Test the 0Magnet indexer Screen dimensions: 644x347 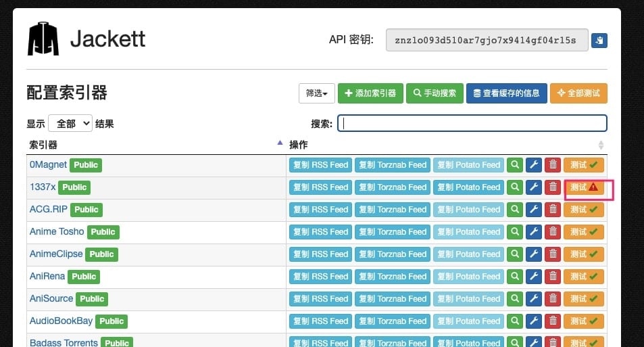[x=584, y=165]
